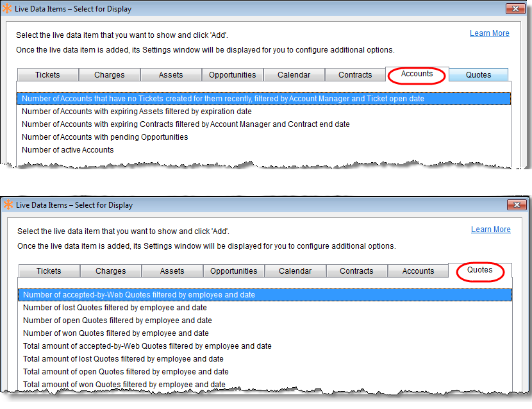Close the lower Live Data Items window
The width and height of the screenshot is (532, 409).
click(516, 205)
